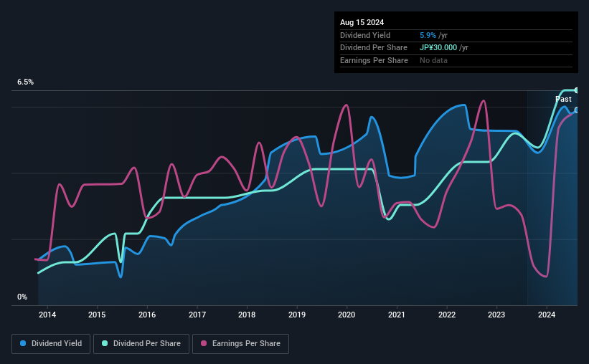Screen dimensions: 589x364
Task: Click the 6.5% y-axis label
Action: [x=26, y=82]
